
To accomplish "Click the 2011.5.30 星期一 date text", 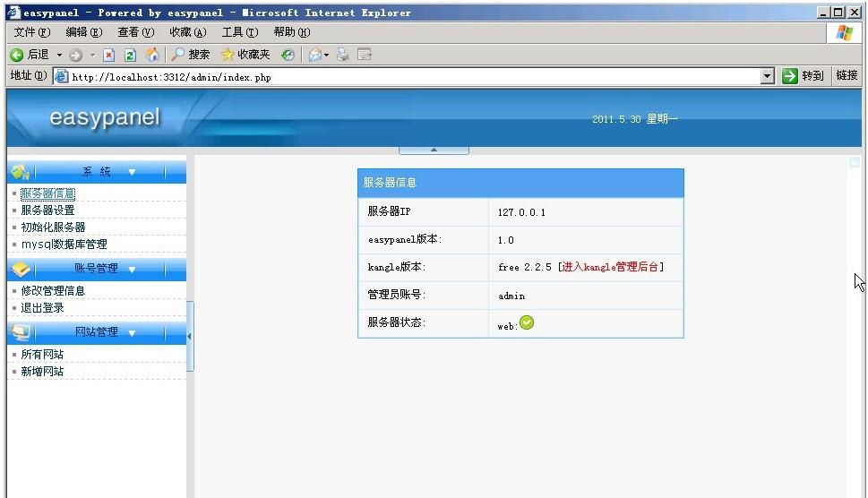I will [x=635, y=119].
